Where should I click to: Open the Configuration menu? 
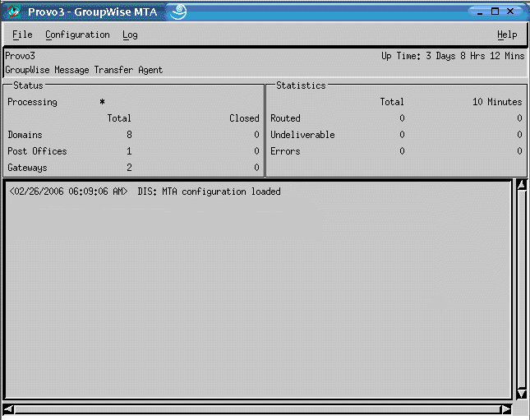pyautogui.click(x=77, y=35)
